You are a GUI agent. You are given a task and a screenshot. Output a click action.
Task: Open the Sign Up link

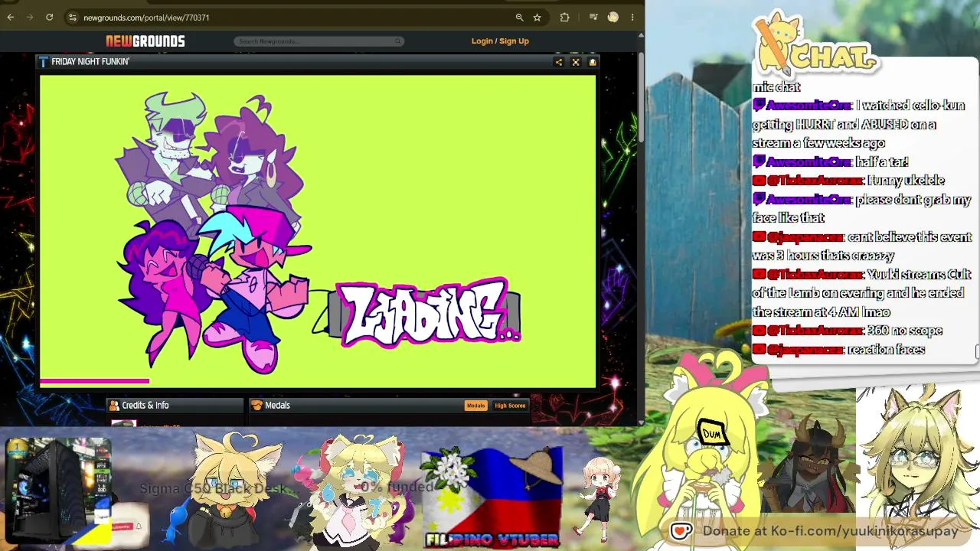tap(514, 41)
